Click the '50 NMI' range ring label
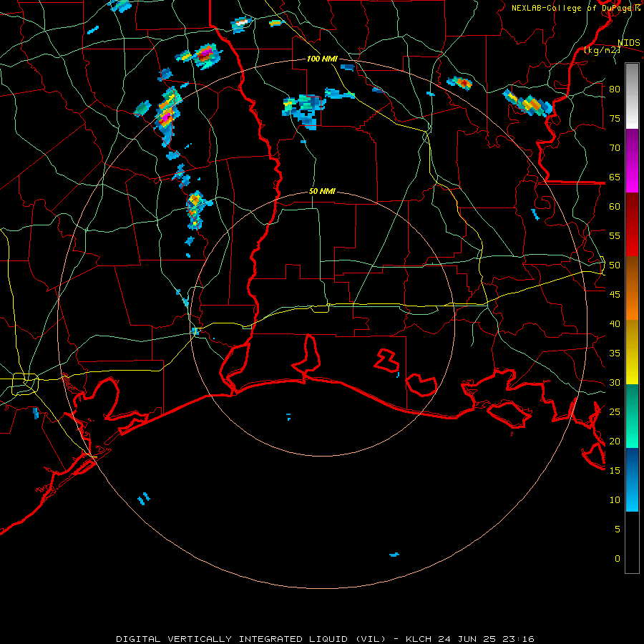This screenshot has width=644, height=644. pyautogui.click(x=322, y=191)
